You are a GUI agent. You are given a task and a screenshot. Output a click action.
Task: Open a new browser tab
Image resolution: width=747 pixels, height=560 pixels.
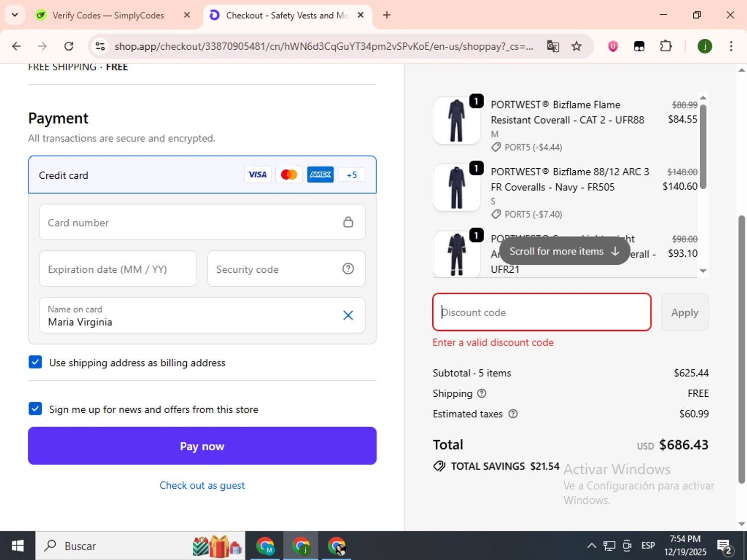[x=387, y=15]
